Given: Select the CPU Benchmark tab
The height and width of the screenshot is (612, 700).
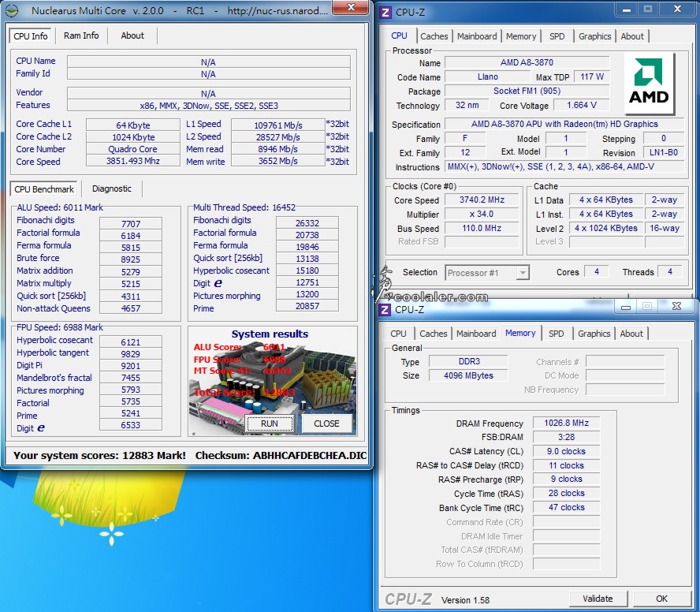Looking at the screenshot, I should pyautogui.click(x=44, y=189).
